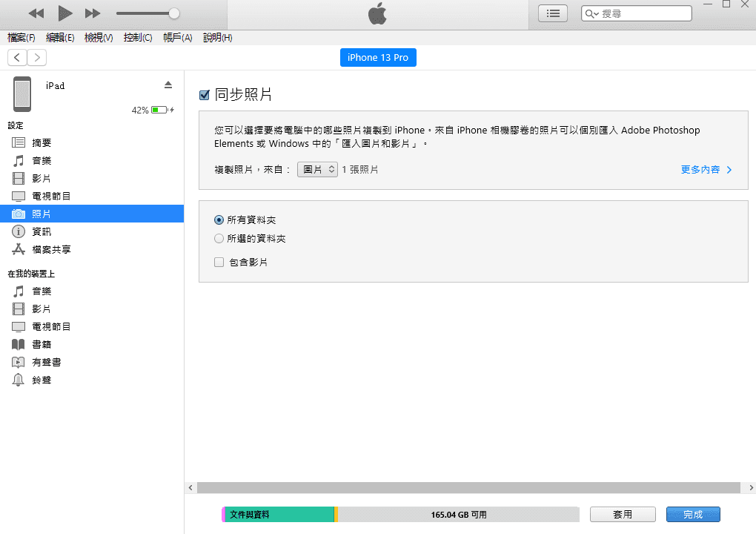Viewport: 756px width, 534px height.
Task: Open the 控制 Controls menu
Action: (138, 38)
